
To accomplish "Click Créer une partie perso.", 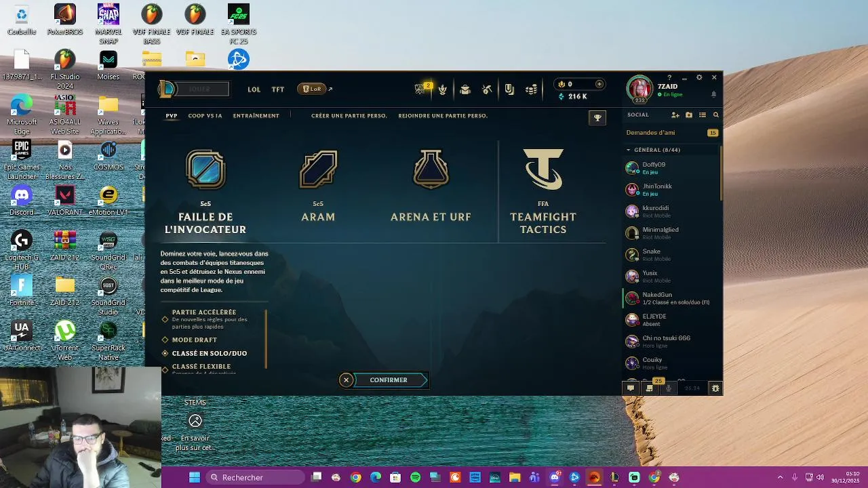I will [x=349, y=116].
